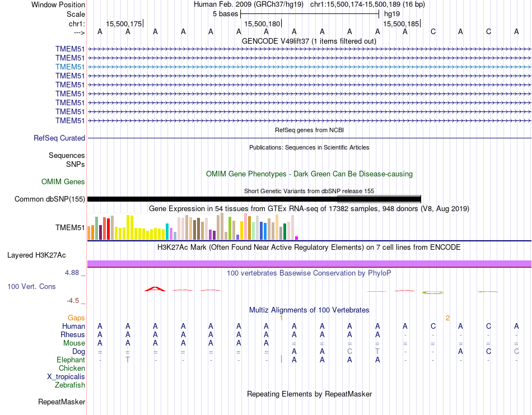Viewport: 532px width, 415px height.
Task: Click the 15,500,180 ruler coordinate
Action: 262,24
